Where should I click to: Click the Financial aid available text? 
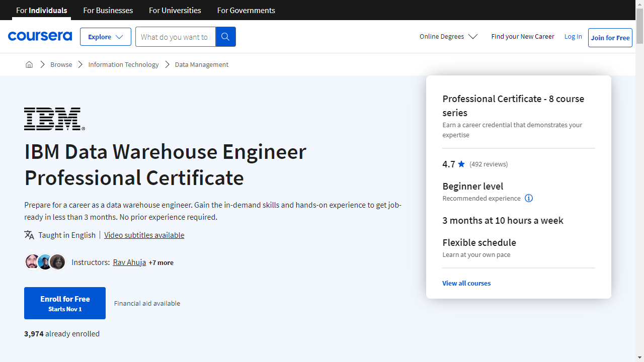coord(147,303)
